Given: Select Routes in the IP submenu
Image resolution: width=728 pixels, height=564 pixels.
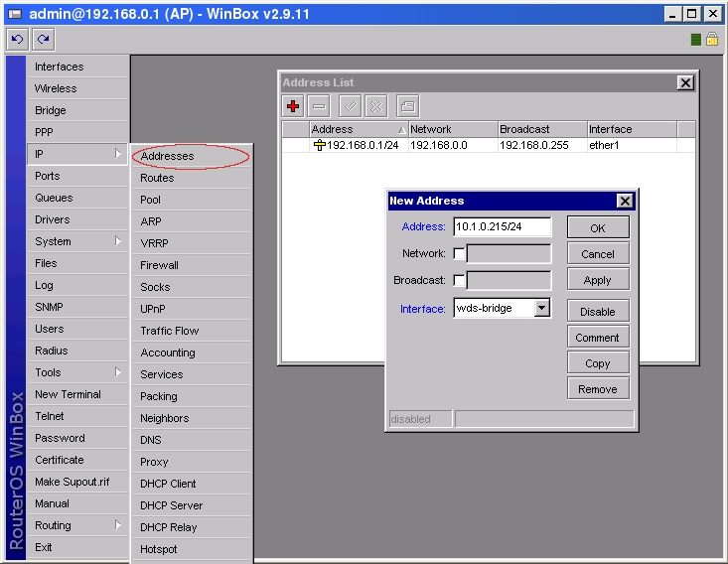Looking at the screenshot, I should (192, 178).
